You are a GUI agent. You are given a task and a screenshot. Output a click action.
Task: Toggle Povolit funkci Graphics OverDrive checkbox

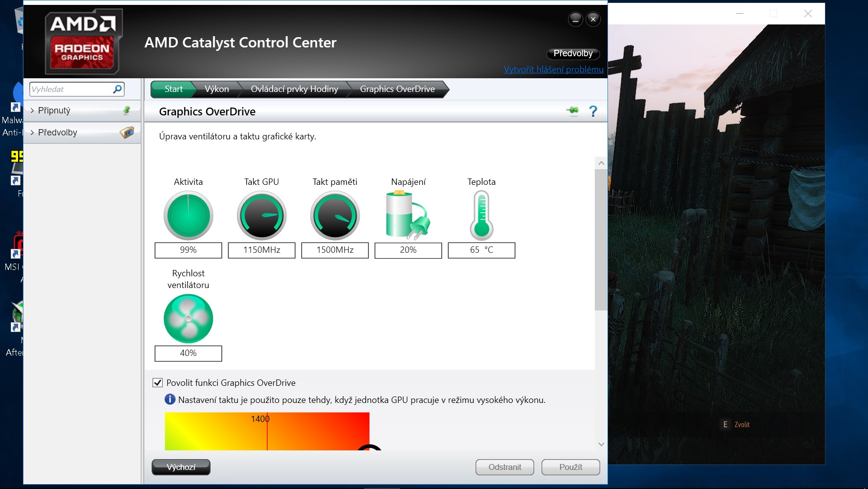click(157, 383)
